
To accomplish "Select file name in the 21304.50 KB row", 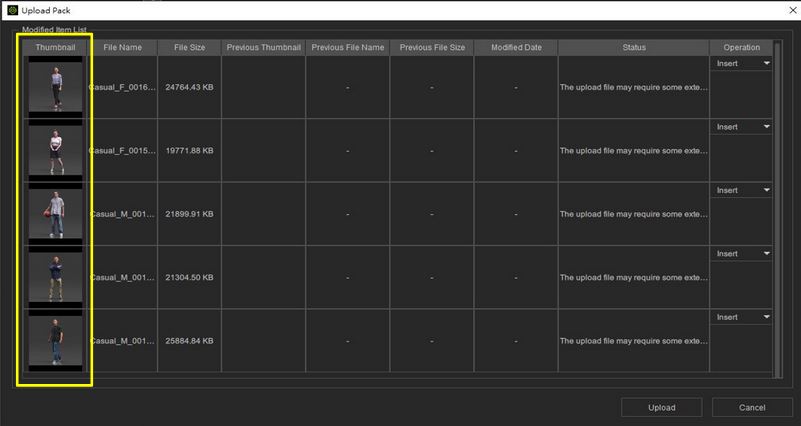I will click(x=123, y=277).
